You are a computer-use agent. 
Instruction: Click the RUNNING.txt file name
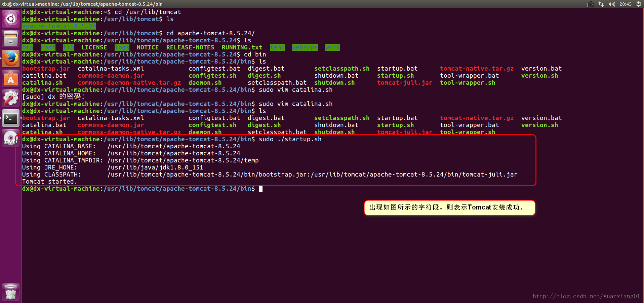pyautogui.click(x=242, y=47)
